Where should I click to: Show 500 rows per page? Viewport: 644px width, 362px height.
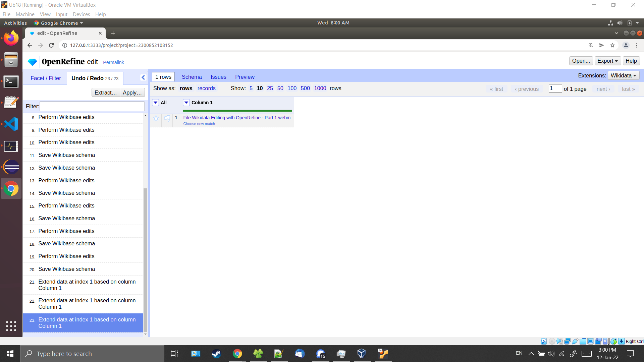coord(305,88)
